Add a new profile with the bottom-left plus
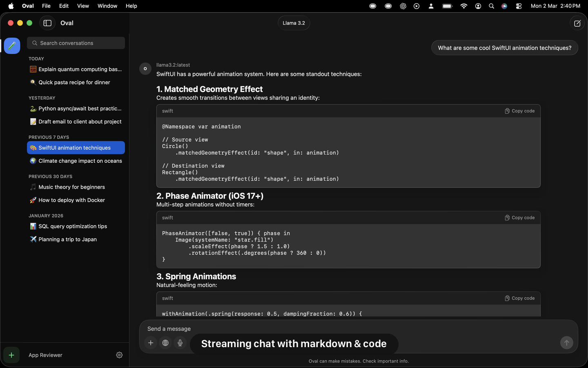 (x=11, y=355)
